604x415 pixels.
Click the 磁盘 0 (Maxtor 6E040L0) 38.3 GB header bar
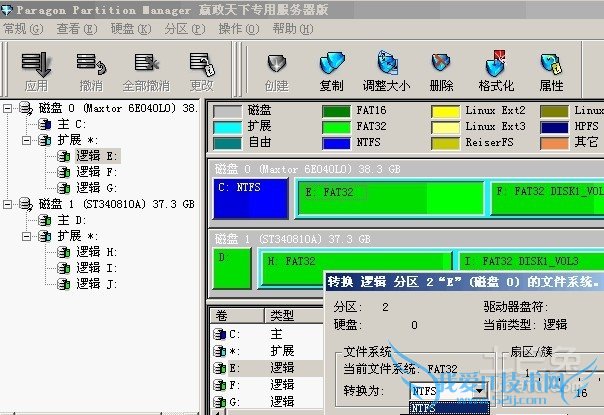pyautogui.click(x=406, y=169)
